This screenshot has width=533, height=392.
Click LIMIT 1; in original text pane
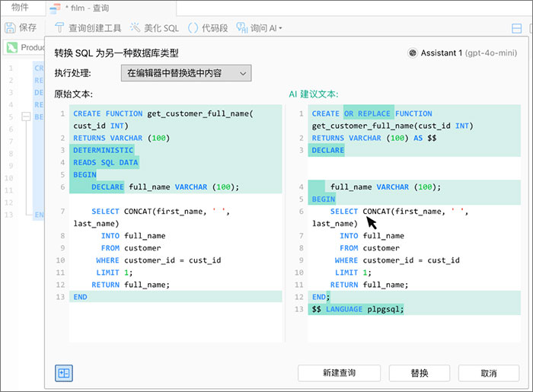point(114,272)
